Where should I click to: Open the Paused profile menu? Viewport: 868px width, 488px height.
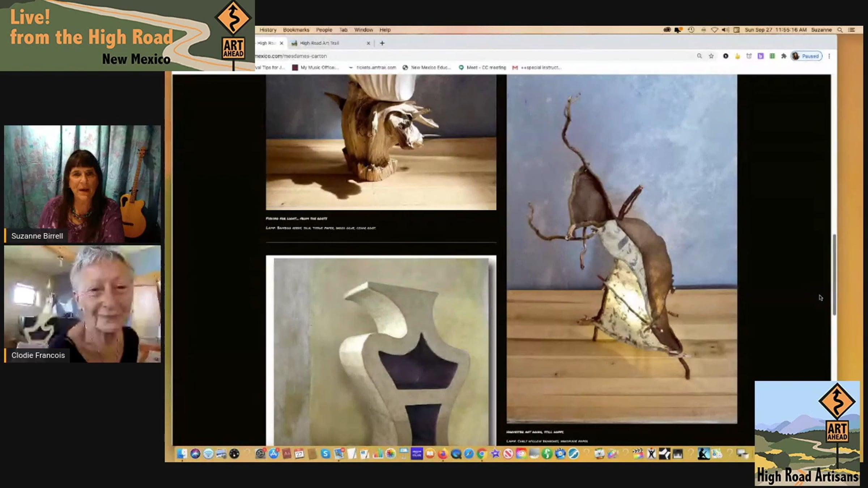click(x=807, y=56)
